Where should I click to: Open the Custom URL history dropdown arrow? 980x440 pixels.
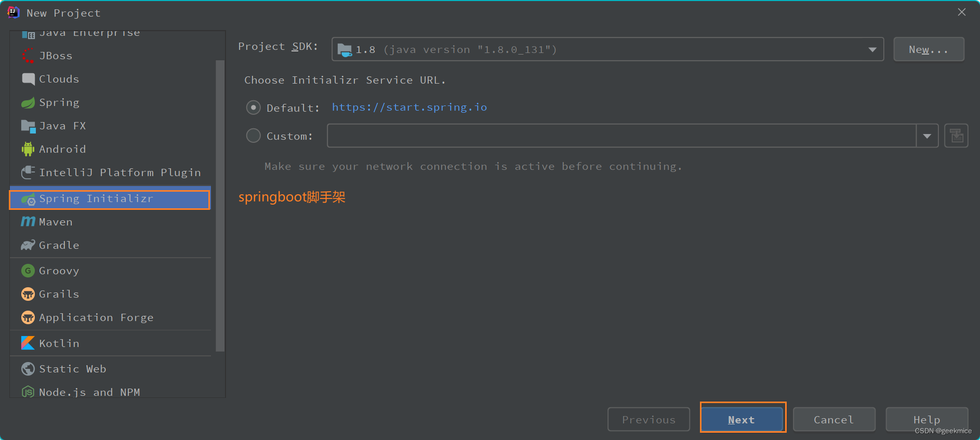point(927,136)
